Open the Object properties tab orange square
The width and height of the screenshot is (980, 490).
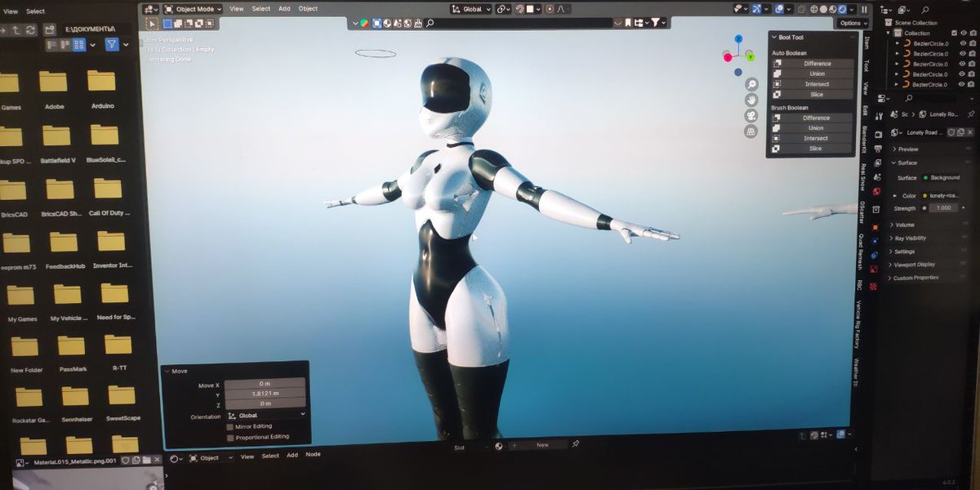coord(875,227)
